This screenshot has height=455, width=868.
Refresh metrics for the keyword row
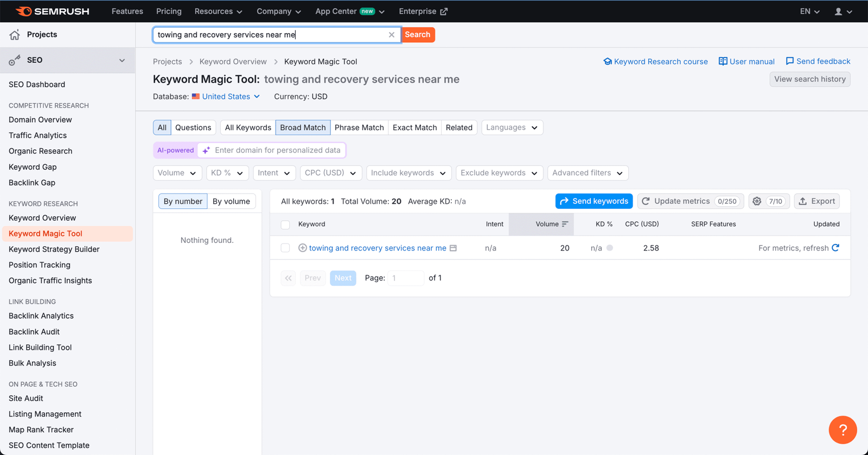coord(835,248)
